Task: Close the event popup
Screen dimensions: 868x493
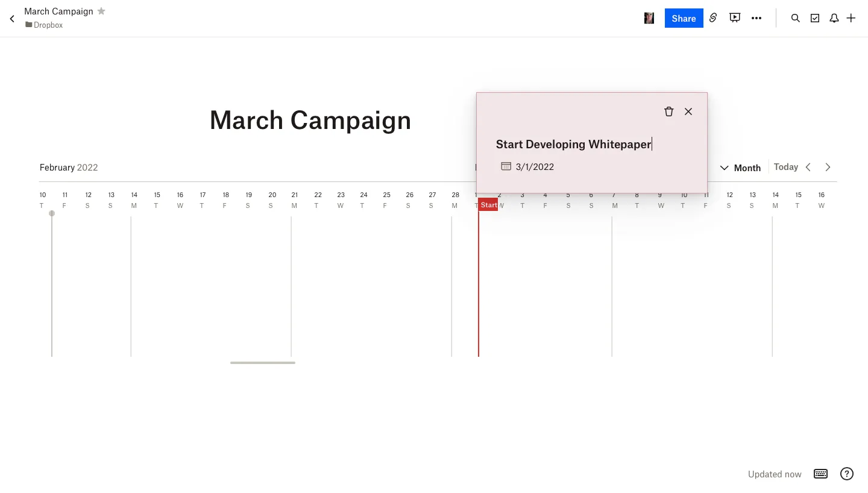Action: coord(688,111)
